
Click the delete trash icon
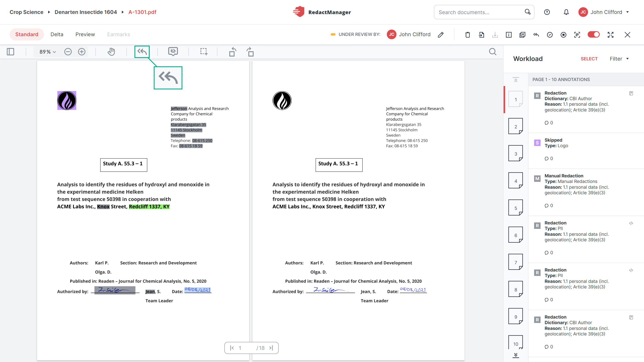coord(468,34)
